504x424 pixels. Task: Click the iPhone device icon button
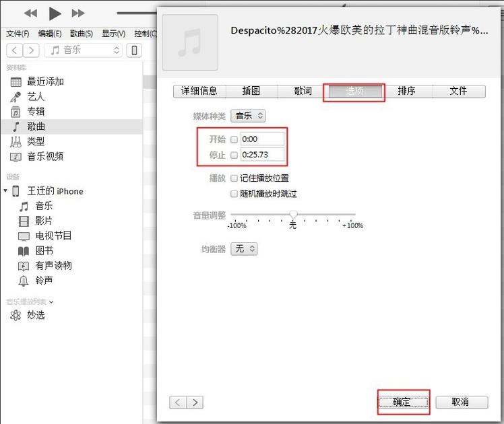[x=134, y=50]
